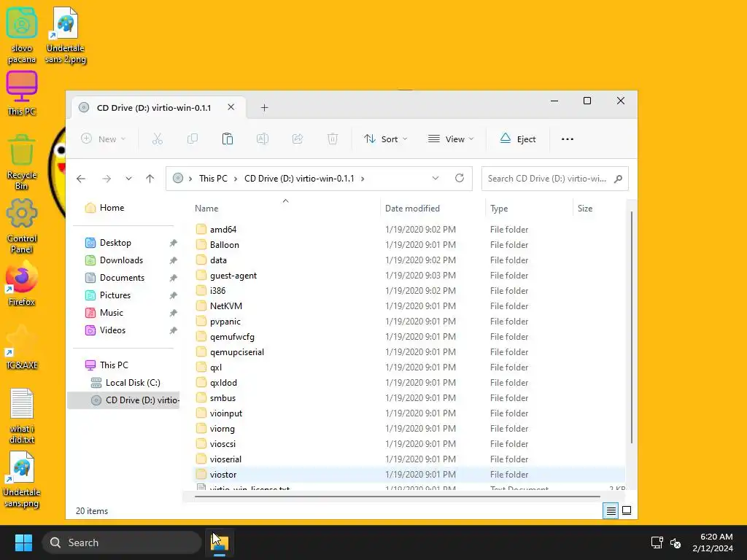Eject the CD drive
Screen dimensions: 747x560
click(518, 139)
